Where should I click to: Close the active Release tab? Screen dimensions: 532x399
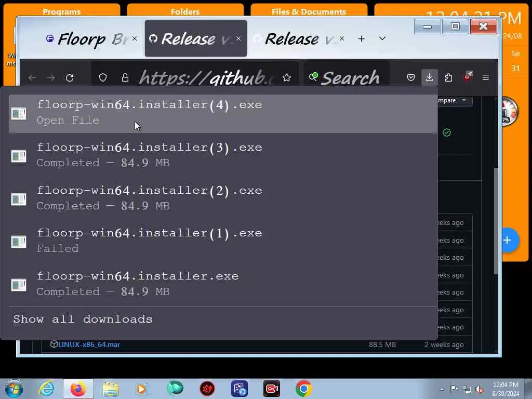(x=238, y=38)
